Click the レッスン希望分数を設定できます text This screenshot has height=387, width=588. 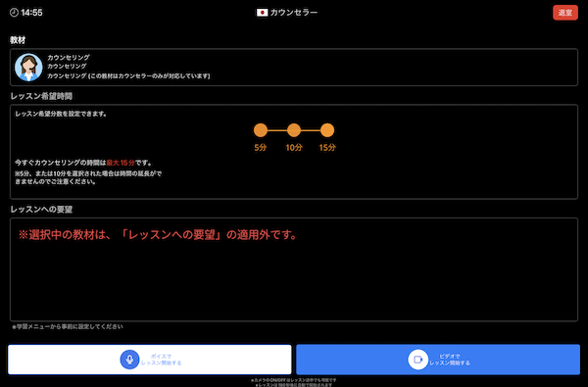[x=61, y=114]
